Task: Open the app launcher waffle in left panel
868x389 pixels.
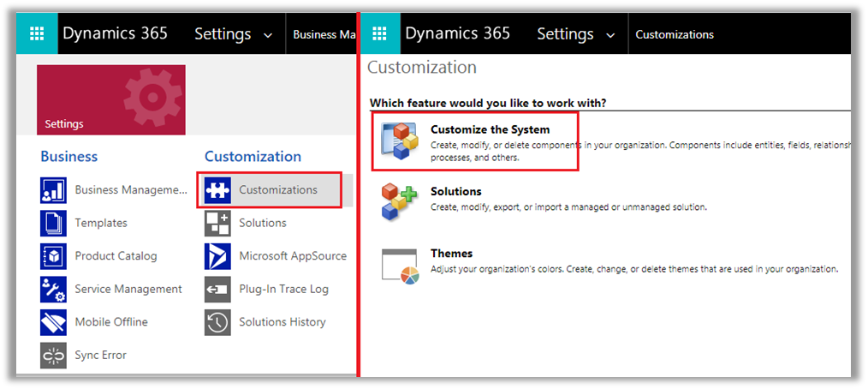Action: (37, 34)
